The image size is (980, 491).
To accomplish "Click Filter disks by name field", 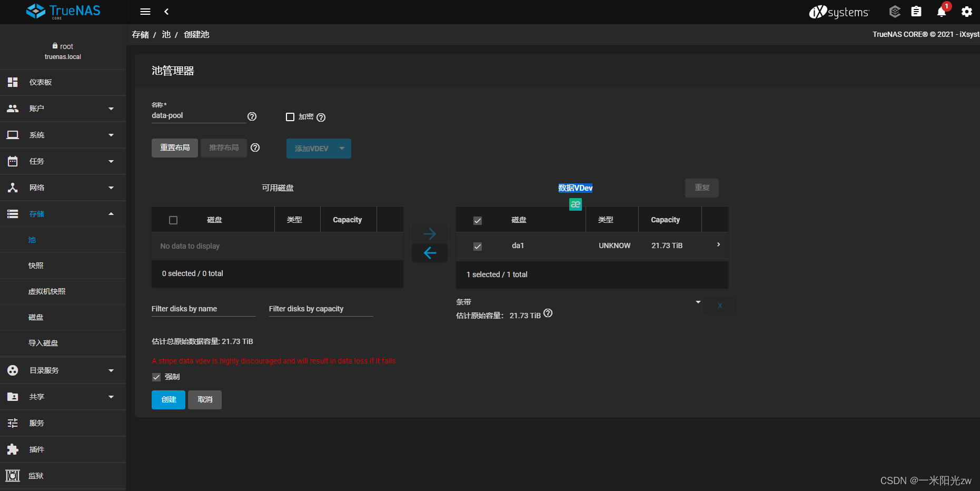I will pos(204,309).
